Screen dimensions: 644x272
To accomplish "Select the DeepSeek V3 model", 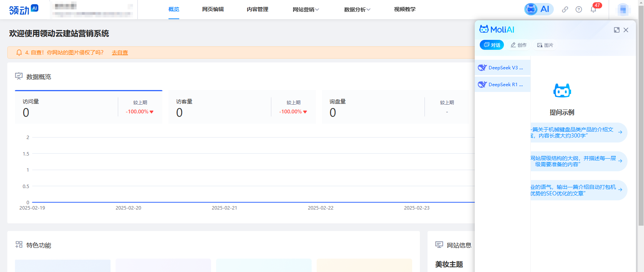I will [502, 68].
